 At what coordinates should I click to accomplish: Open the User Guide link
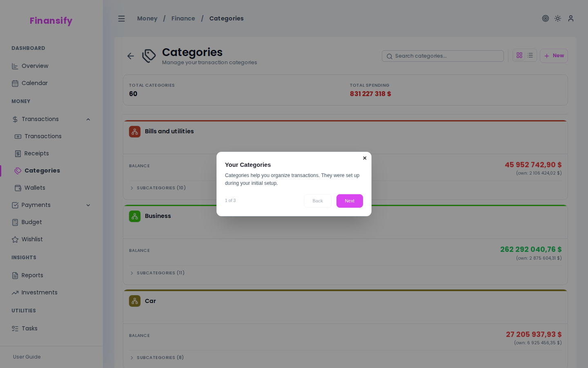click(27, 357)
